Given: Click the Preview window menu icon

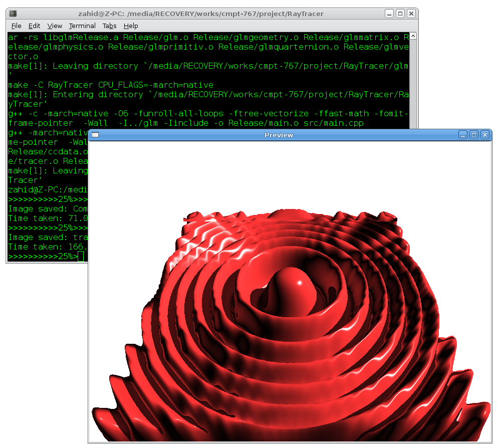Looking at the screenshot, I should click(x=95, y=135).
